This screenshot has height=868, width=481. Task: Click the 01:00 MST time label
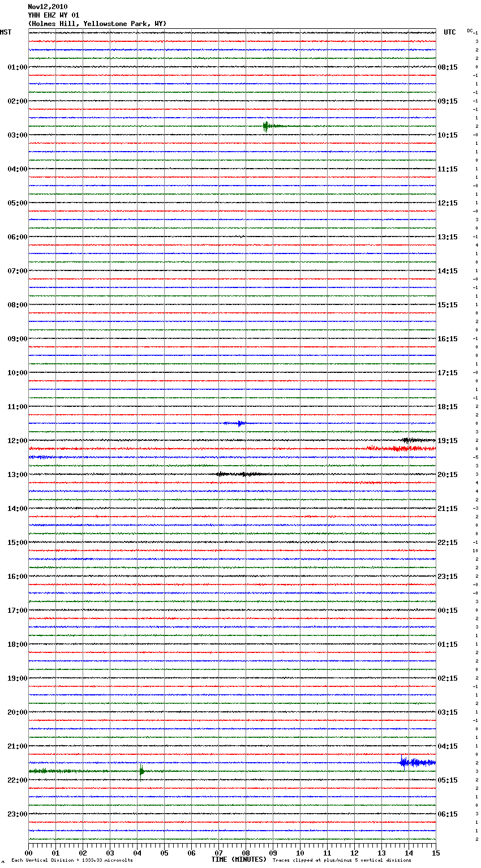(18, 67)
